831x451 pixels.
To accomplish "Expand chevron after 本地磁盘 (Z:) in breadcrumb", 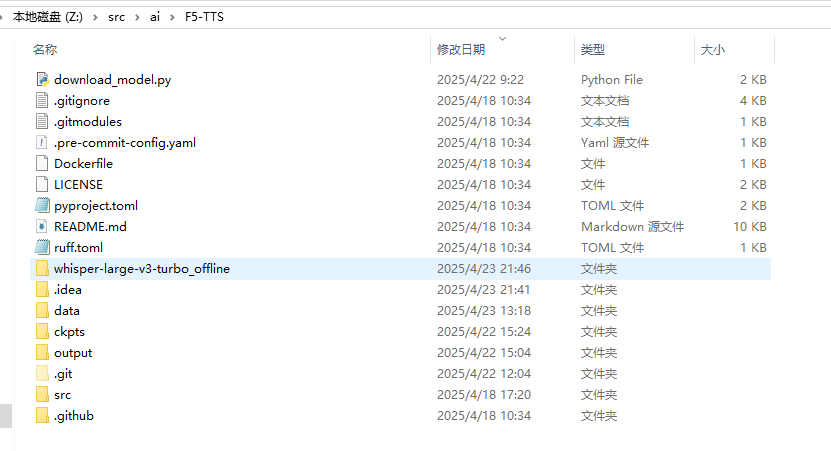I will coord(95,17).
